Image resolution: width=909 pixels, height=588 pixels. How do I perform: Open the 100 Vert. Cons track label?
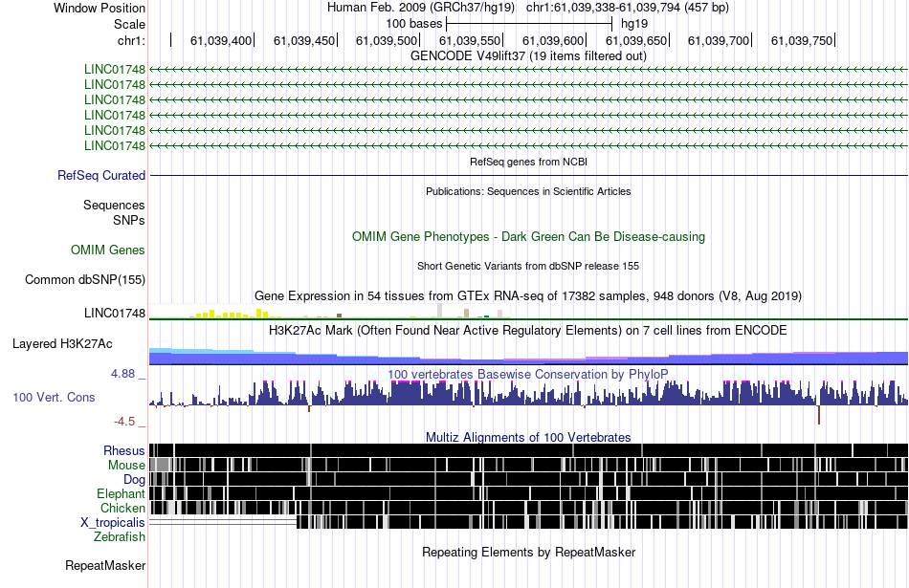(x=54, y=397)
